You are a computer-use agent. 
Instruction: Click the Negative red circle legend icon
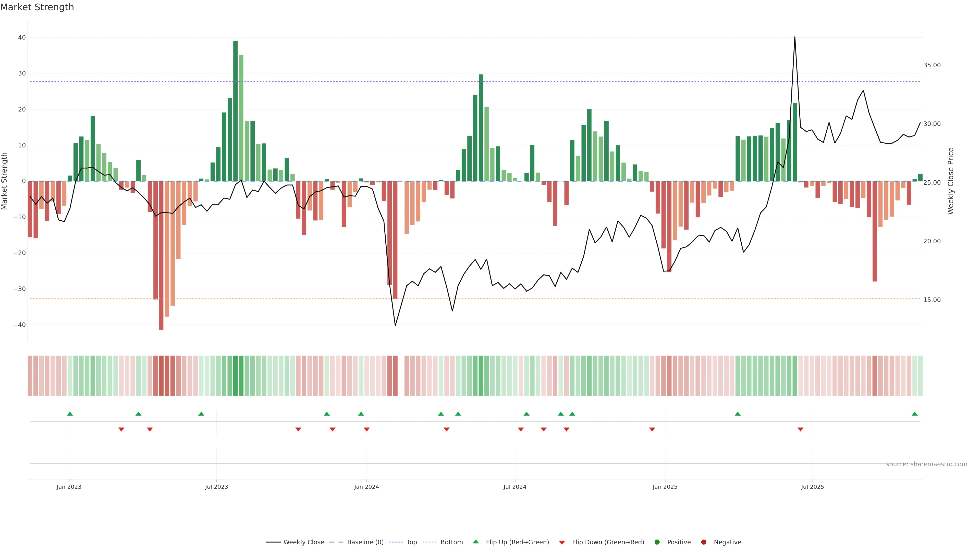[x=703, y=542]
